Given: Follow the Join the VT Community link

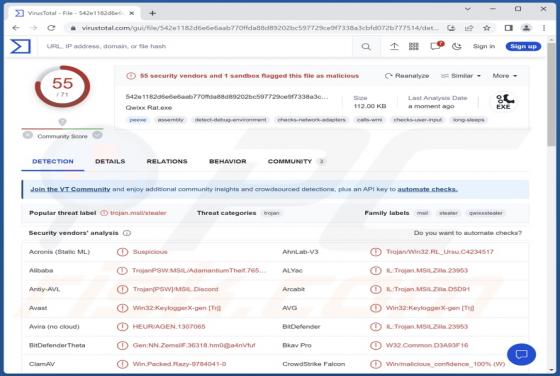Looking at the screenshot, I should (x=70, y=189).
